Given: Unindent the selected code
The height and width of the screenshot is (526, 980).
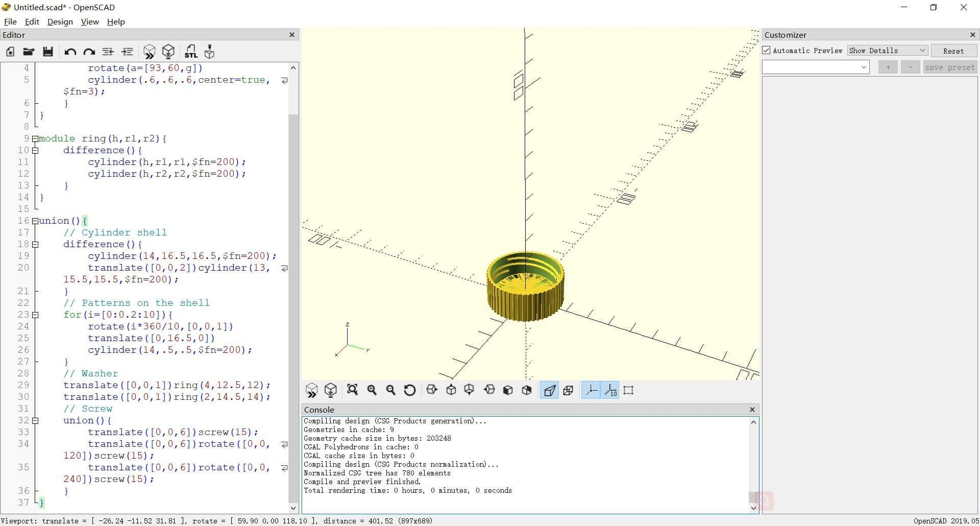Looking at the screenshot, I should click(108, 52).
